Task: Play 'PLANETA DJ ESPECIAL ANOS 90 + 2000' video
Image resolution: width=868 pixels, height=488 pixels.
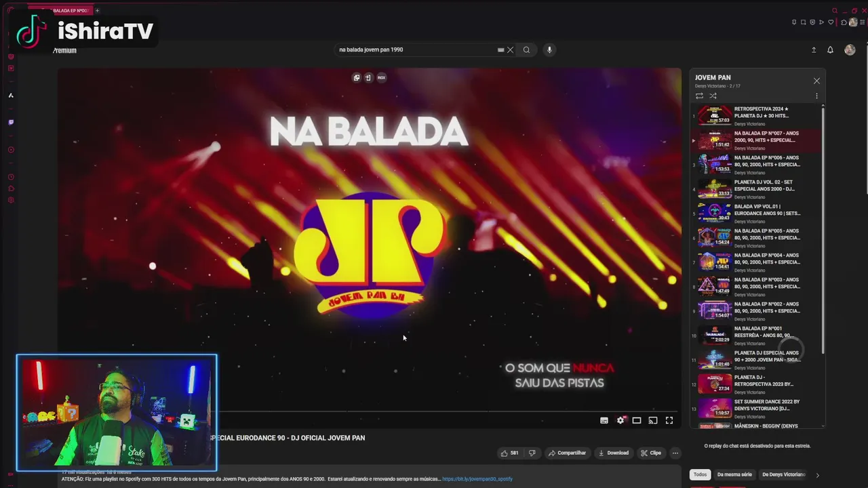Action: pos(755,359)
